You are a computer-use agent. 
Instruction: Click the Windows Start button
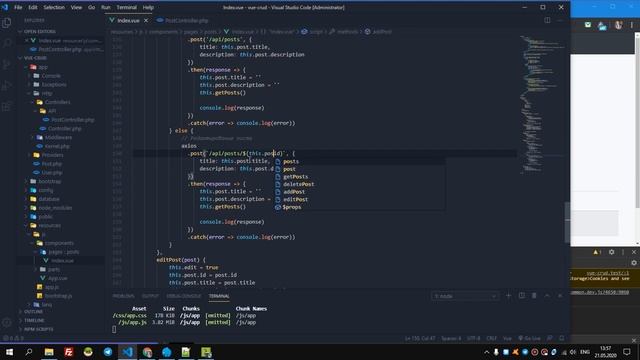[9, 352]
